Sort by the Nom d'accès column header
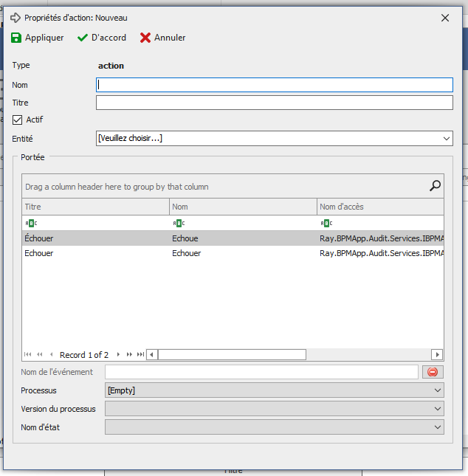The width and height of the screenshot is (468, 476). coord(380,207)
